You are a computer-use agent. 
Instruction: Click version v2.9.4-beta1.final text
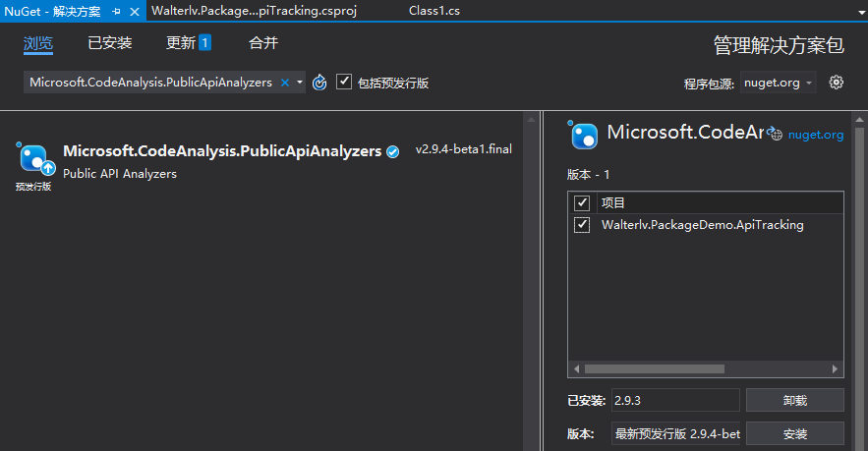click(464, 149)
